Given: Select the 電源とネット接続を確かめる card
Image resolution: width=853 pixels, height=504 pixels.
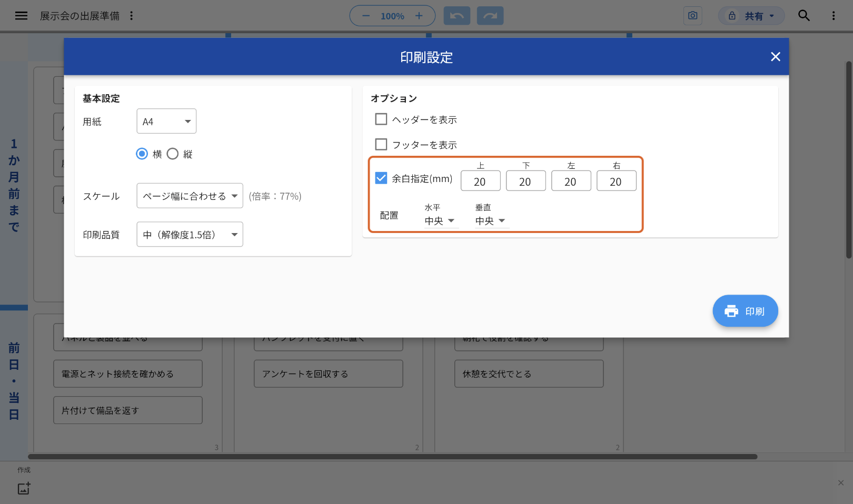Looking at the screenshot, I should click(128, 374).
